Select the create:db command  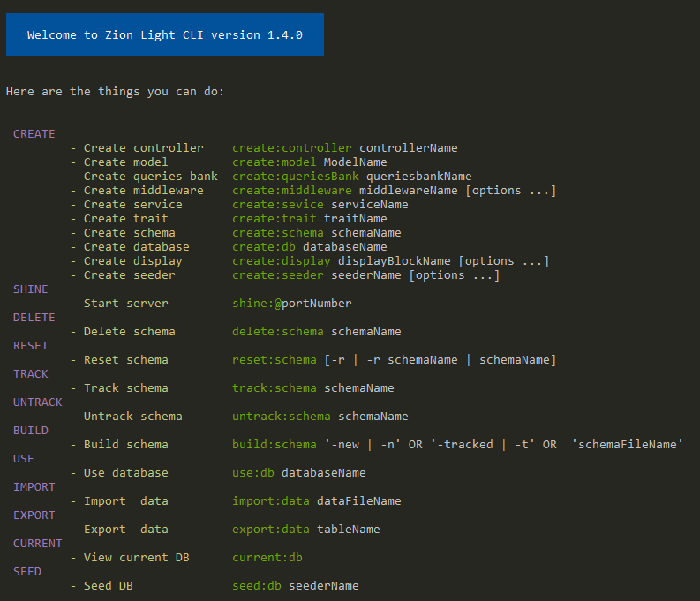264,247
